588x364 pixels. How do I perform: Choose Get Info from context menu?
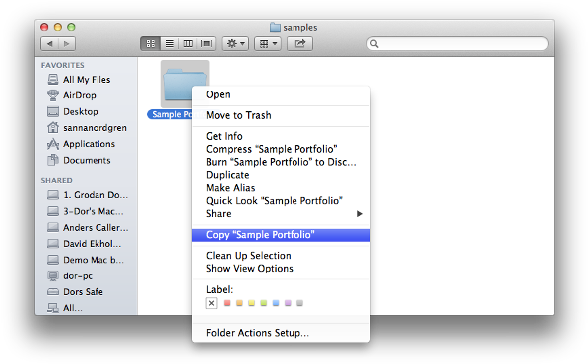pos(281,136)
